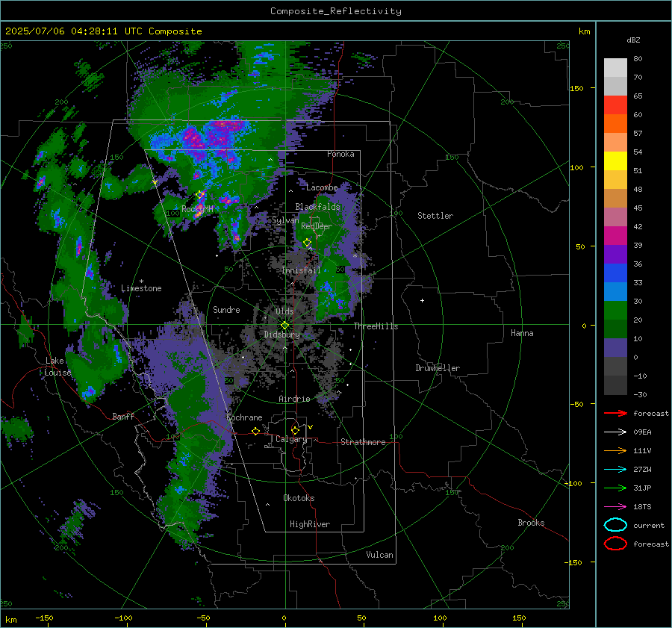672x628 pixels.
Task: Click the magenta 18TS arrow icon
Action: tap(615, 507)
